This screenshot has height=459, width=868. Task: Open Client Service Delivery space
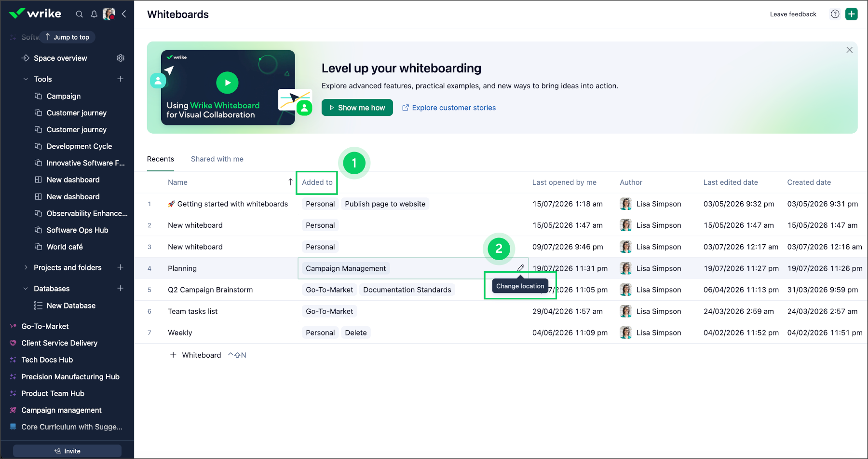59,343
